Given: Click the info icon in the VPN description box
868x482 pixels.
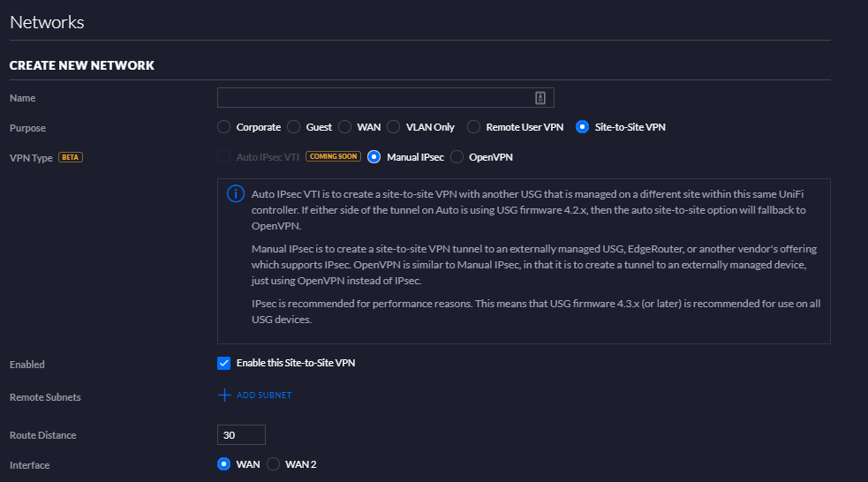Looking at the screenshot, I should click(x=236, y=194).
